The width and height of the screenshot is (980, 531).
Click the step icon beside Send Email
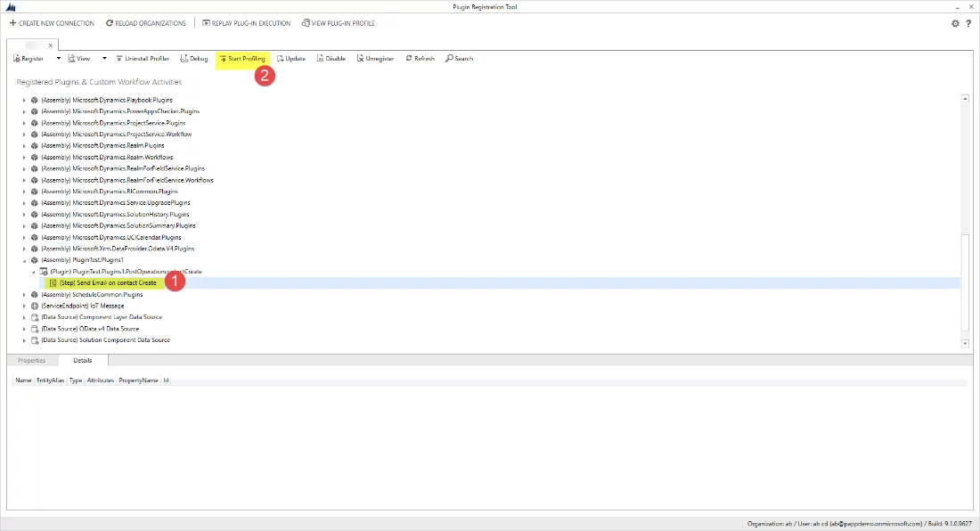point(53,283)
